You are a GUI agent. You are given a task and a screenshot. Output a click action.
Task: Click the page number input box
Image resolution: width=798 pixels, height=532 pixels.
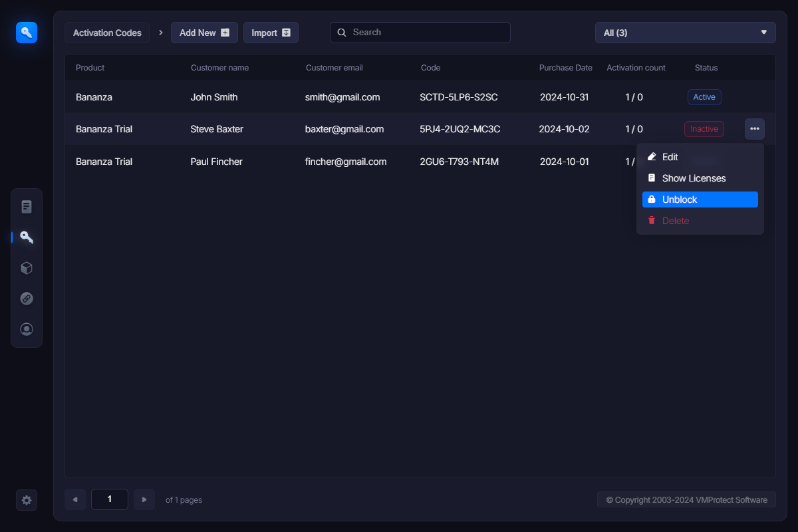[110, 499]
